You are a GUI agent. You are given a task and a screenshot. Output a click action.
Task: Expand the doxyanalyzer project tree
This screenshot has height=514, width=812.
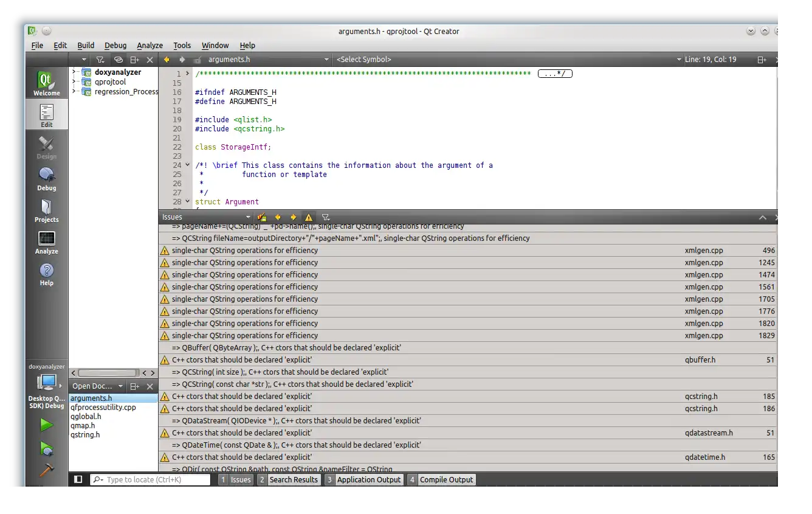coord(74,72)
